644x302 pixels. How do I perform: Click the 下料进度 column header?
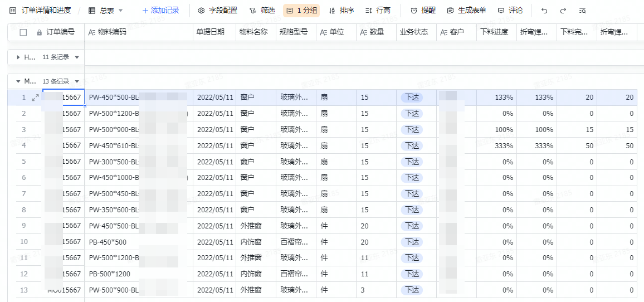[x=496, y=32]
